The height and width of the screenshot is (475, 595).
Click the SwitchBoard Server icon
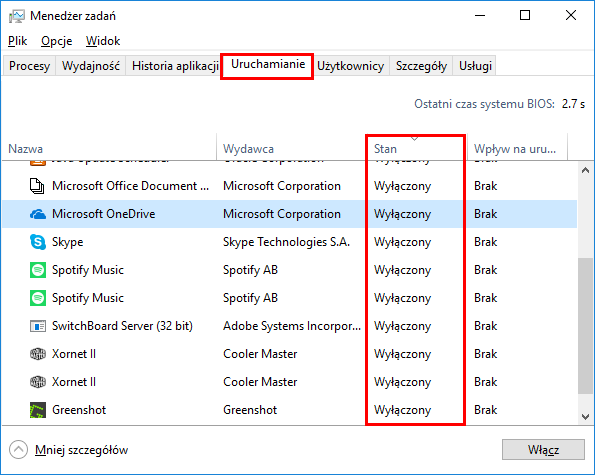click(38, 326)
